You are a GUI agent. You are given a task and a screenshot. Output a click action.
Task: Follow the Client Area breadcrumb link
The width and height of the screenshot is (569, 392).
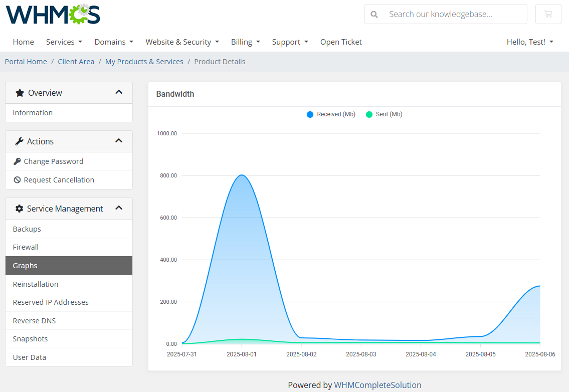click(76, 61)
